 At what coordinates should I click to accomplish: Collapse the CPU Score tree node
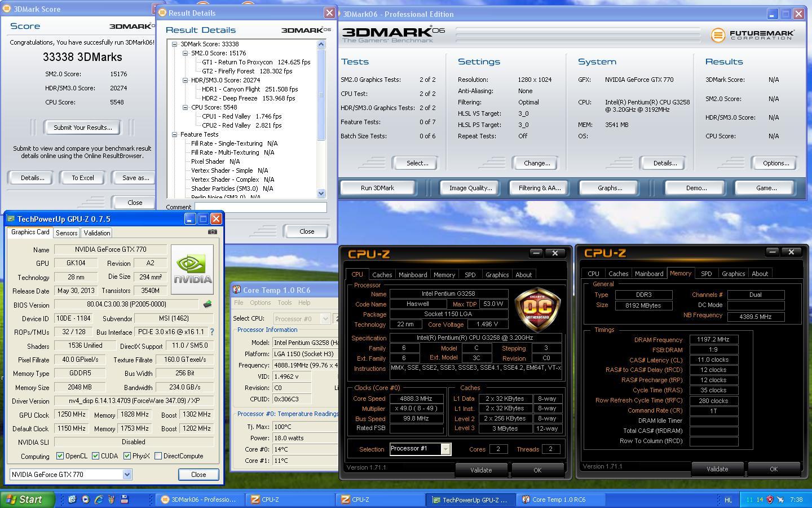click(x=186, y=107)
